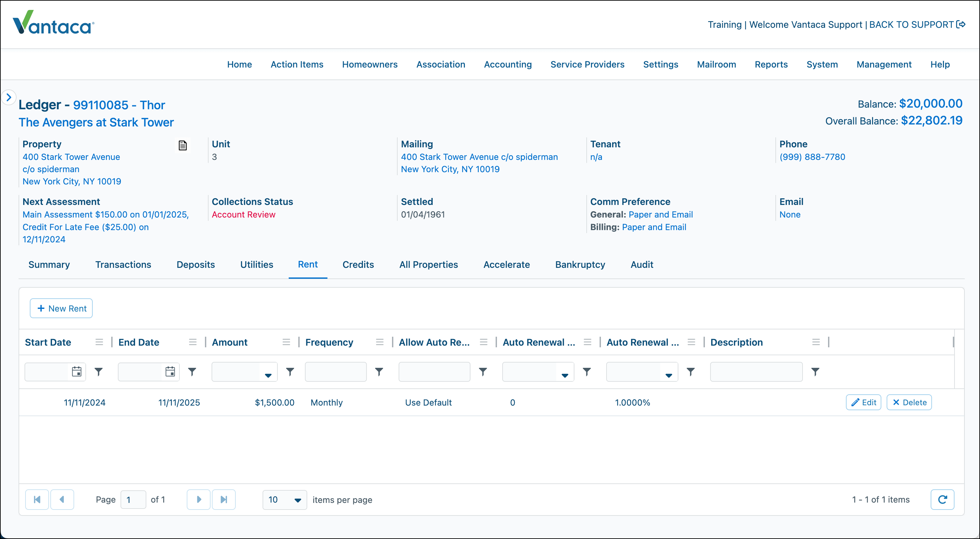Open the Settings menu
This screenshot has width=980, height=539.
click(661, 64)
